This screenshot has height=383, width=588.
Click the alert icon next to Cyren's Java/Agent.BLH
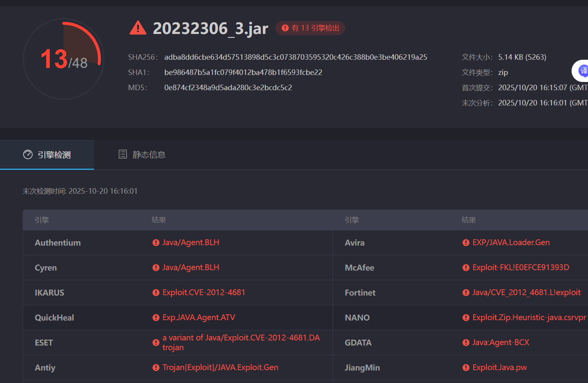tap(156, 268)
